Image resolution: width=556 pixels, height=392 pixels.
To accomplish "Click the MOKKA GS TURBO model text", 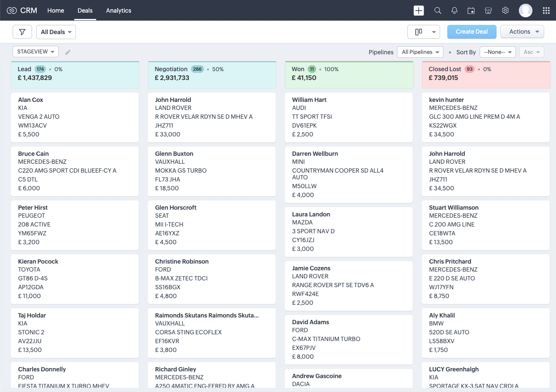I will pyautogui.click(x=181, y=171).
